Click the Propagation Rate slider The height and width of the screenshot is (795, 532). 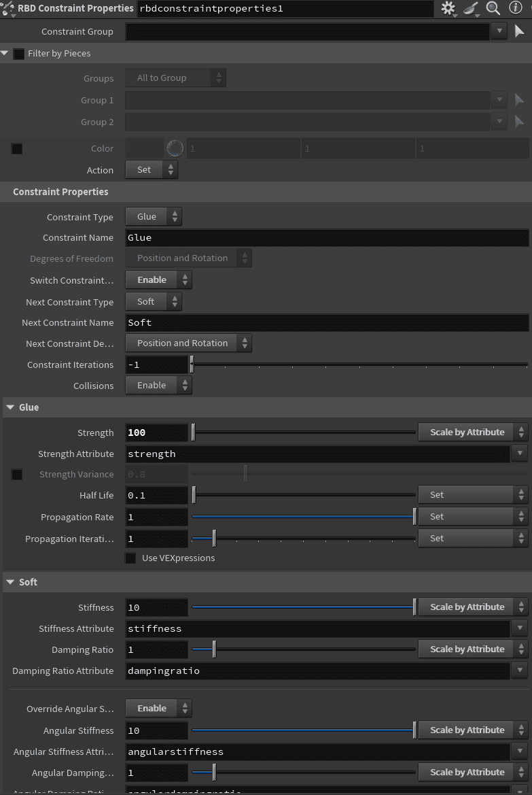click(x=304, y=517)
